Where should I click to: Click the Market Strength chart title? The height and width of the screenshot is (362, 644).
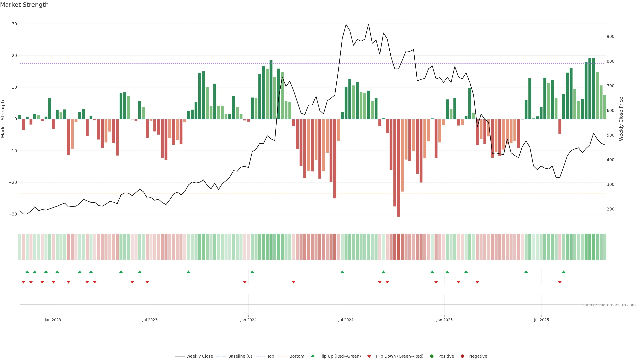[24, 5]
